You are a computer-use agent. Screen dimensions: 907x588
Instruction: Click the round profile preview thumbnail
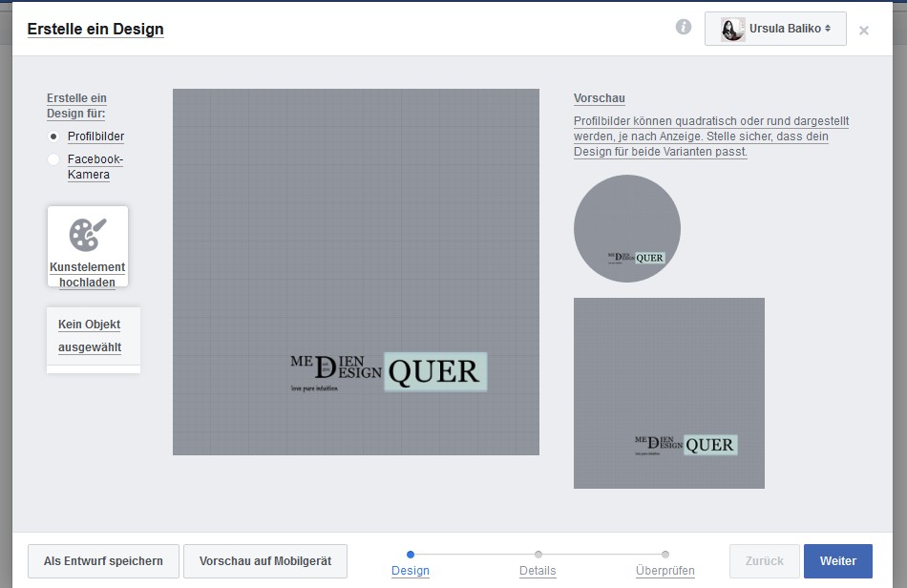tap(627, 228)
